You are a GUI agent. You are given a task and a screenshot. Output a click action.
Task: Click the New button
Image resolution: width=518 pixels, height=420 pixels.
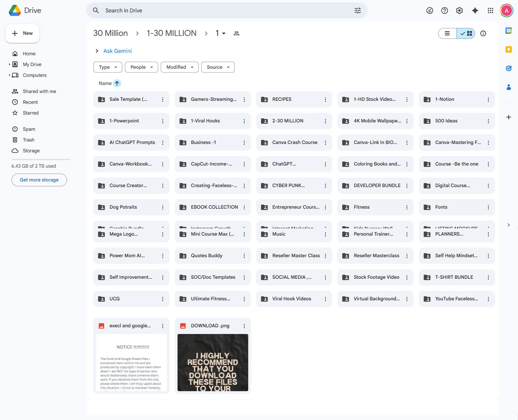pyautogui.click(x=22, y=33)
